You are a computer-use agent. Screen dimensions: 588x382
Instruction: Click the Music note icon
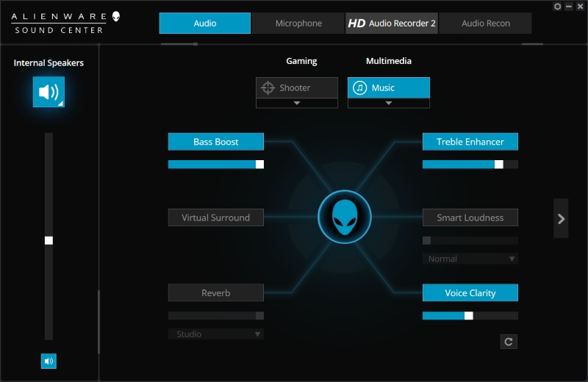click(x=360, y=88)
